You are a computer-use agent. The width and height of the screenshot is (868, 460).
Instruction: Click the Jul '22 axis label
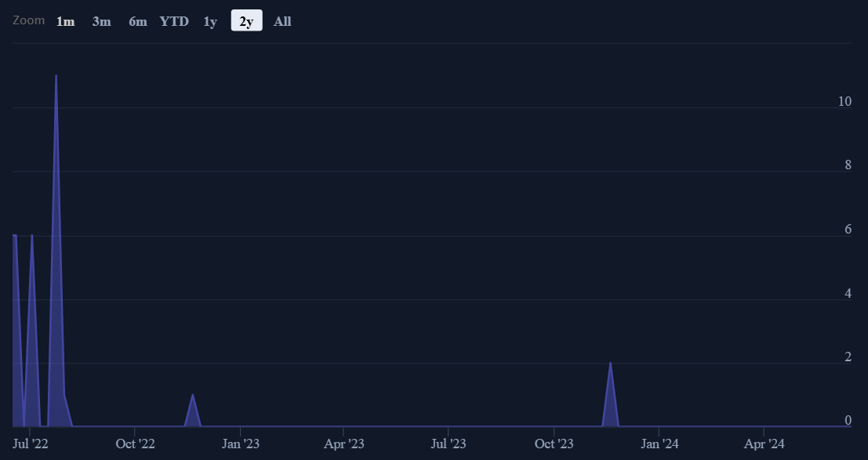(31, 444)
